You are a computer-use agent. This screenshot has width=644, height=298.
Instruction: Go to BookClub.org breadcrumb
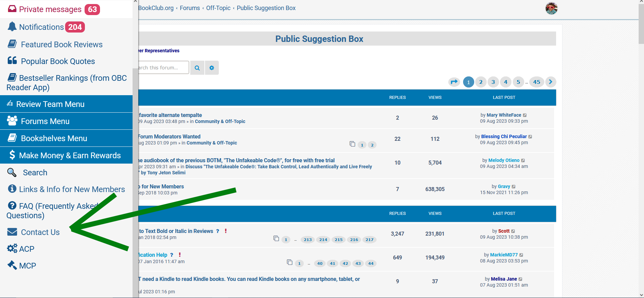[x=156, y=8]
